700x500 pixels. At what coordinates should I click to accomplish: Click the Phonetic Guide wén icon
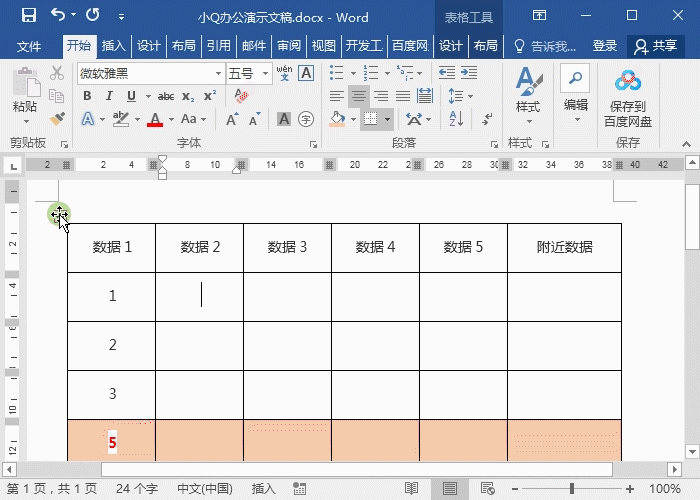pyautogui.click(x=284, y=73)
